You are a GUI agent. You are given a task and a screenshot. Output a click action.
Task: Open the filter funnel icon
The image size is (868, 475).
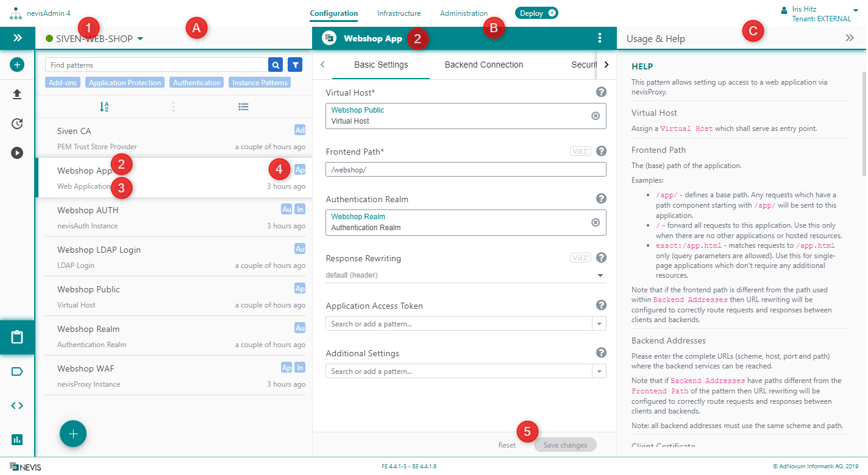(295, 65)
